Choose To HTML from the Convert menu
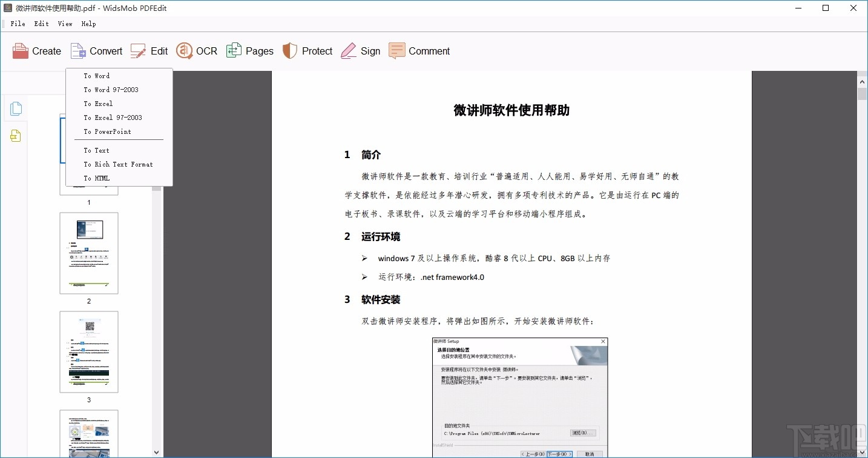The image size is (868, 458). click(97, 178)
